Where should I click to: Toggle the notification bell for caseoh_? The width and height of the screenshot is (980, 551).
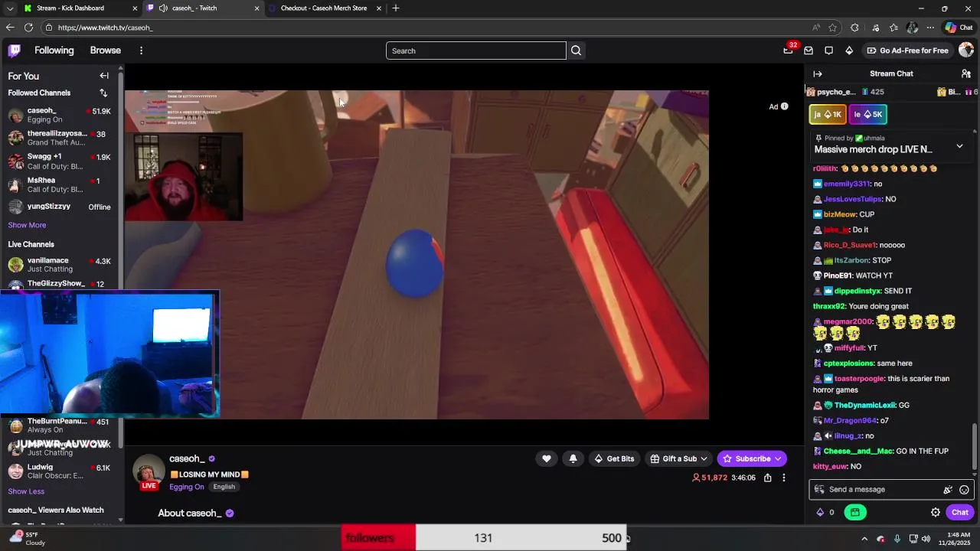pos(573,458)
